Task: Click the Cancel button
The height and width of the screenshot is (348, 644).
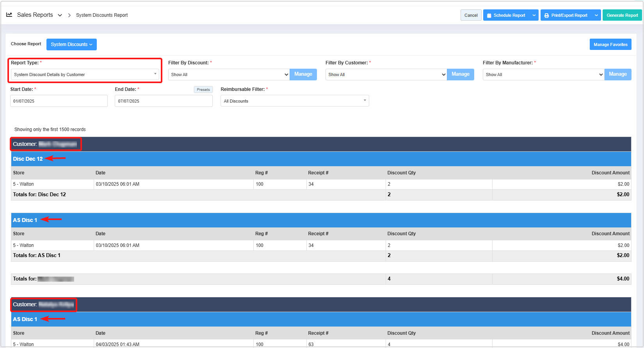Action: (471, 16)
